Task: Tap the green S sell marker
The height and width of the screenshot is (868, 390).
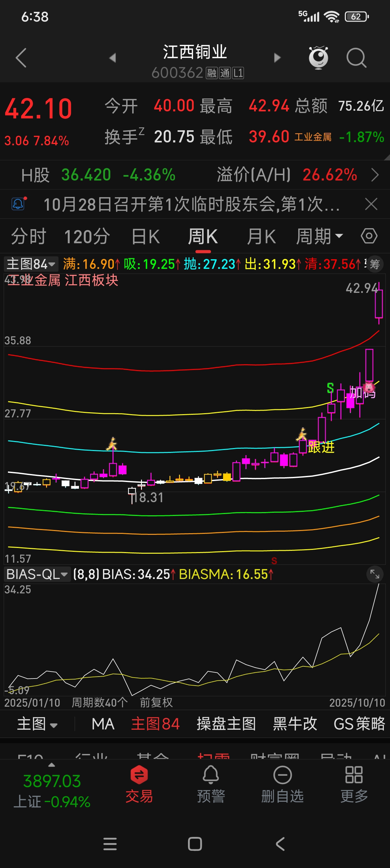Action: pos(330,388)
